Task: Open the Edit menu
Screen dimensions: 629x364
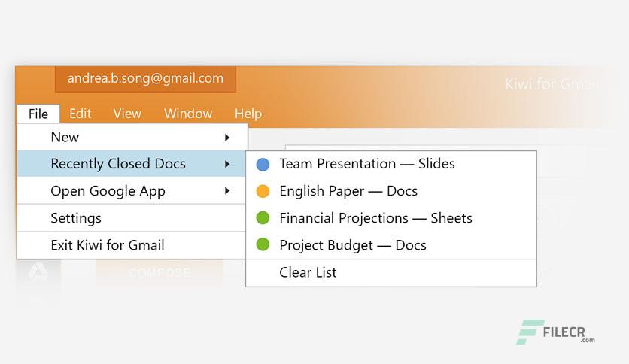Action: [81, 114]
